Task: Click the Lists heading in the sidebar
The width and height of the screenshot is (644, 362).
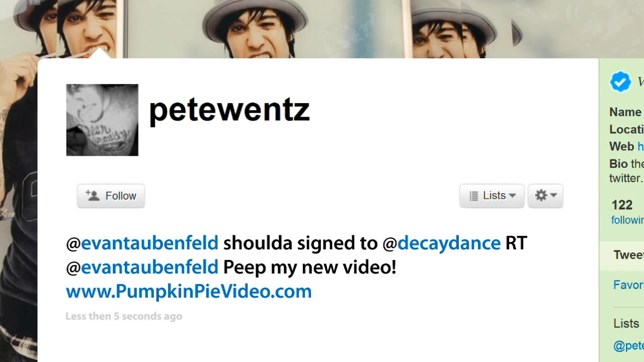Action: (x=626, y=323)
